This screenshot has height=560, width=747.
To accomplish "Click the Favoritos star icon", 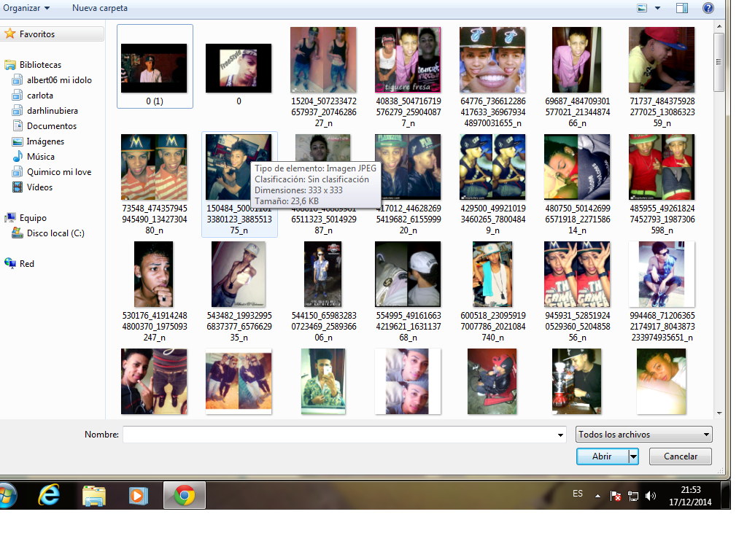I will (10, 34).
